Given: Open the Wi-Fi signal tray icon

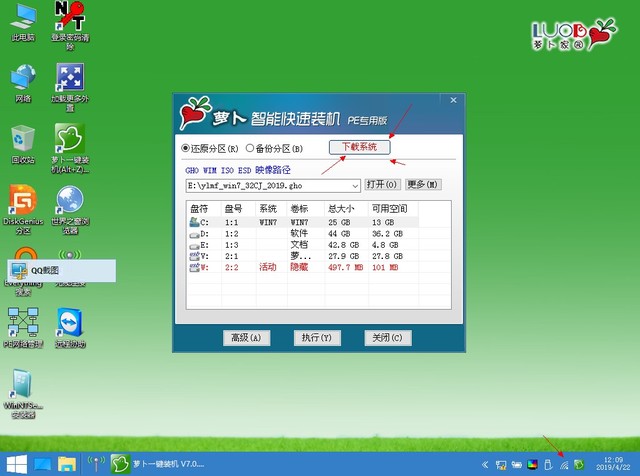Looking at the screenshot, I should coord(564,465).
